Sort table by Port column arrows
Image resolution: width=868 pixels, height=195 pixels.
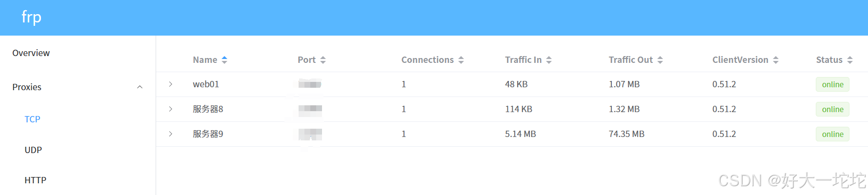323,60
